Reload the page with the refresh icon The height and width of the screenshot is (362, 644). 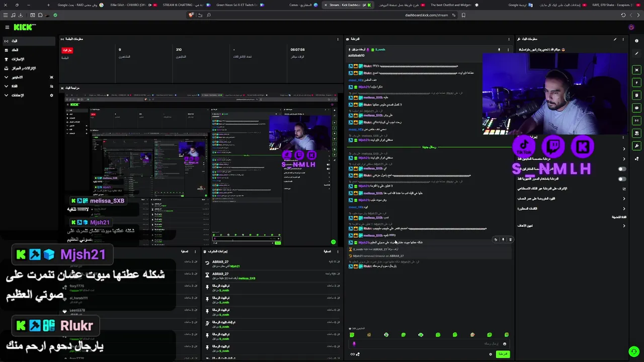pyautogui.click(x=623, y=15)
